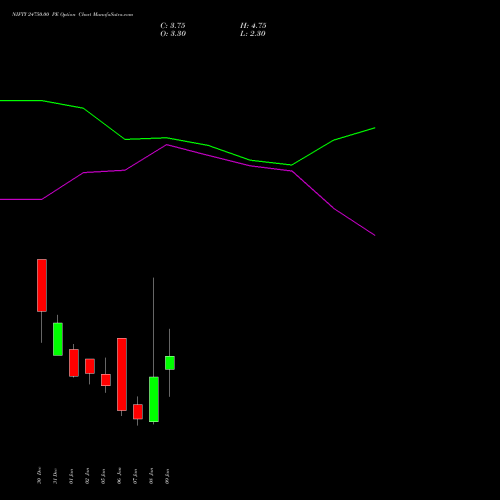The height and width of the screenshot is (500, 500).
Task: Click the high price value H: 4.75
Action: (x=253, y=26)
